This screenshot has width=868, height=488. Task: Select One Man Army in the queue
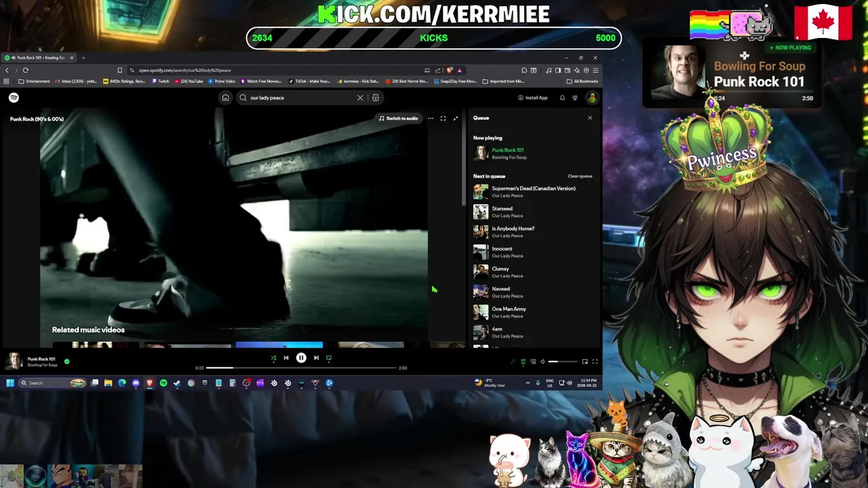point(533,312)
